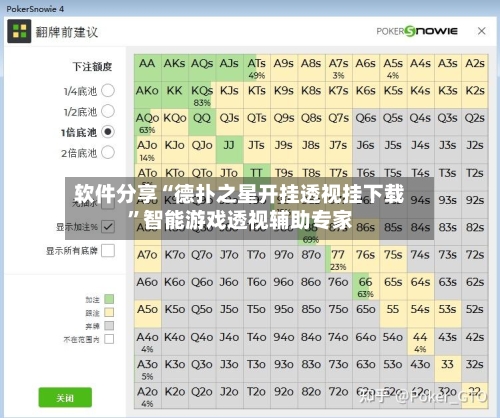Select the AQs hand cell

pos(202,68)
